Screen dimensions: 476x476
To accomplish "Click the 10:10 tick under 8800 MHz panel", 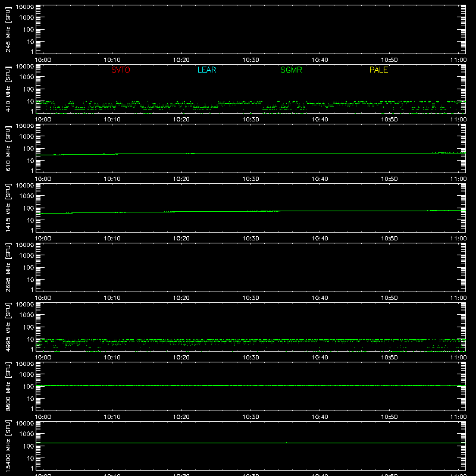I will coord(112,417).
